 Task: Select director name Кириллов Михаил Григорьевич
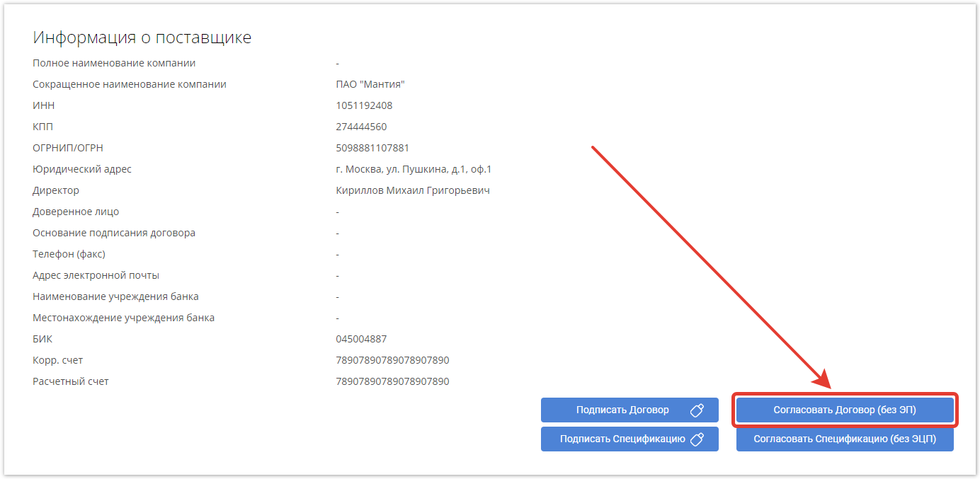click(413, 190)
